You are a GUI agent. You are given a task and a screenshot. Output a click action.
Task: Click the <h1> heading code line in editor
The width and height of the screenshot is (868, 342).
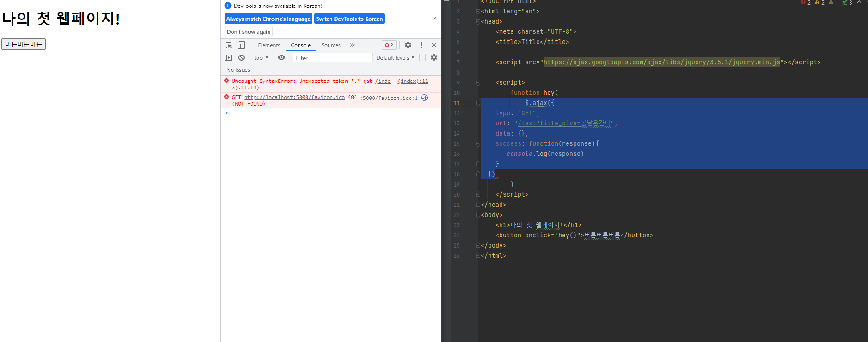[x=538, y=225]
